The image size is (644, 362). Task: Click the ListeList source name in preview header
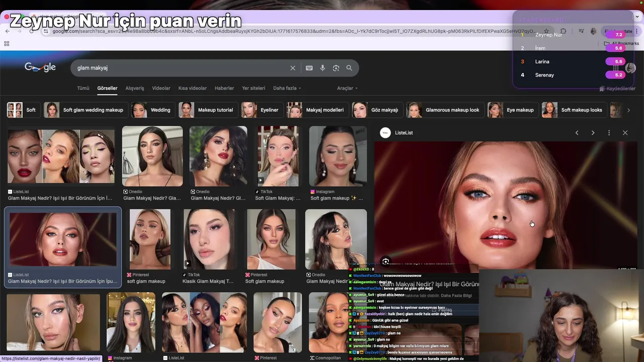404,133
